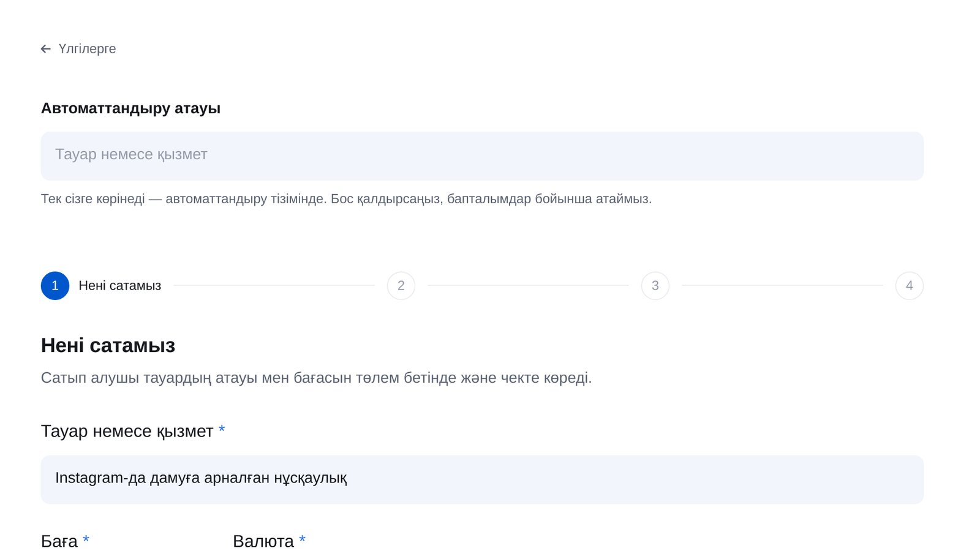Jump to step 3 in the stepper

point(655,286)
